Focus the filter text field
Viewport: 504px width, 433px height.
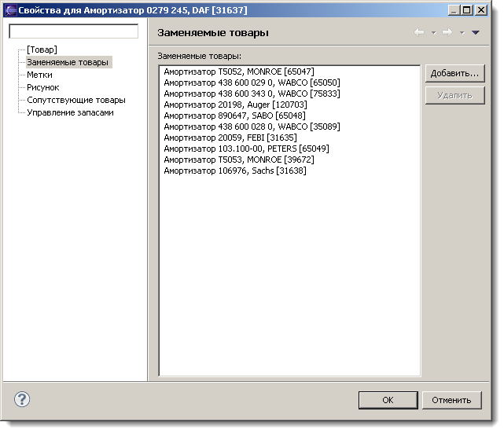(74, 31)
